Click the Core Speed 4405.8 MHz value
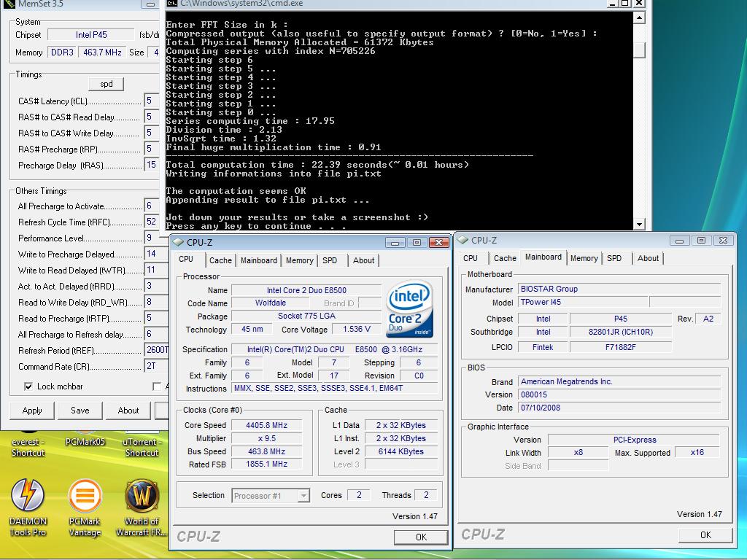 [266, 425]
